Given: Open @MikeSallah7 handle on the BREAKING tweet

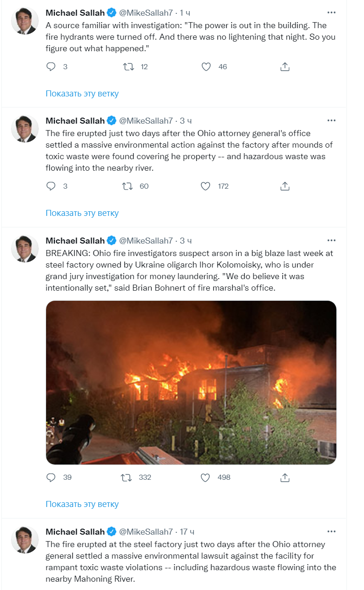Looking at the screenshot, I should [x=146, y=241].
